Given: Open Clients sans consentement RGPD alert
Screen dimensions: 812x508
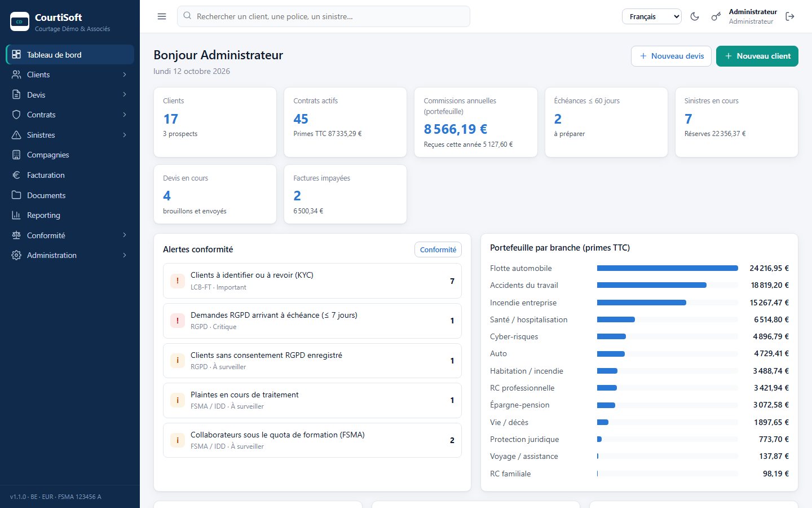Looking at the screenshot, I should [x=312, y=361].
